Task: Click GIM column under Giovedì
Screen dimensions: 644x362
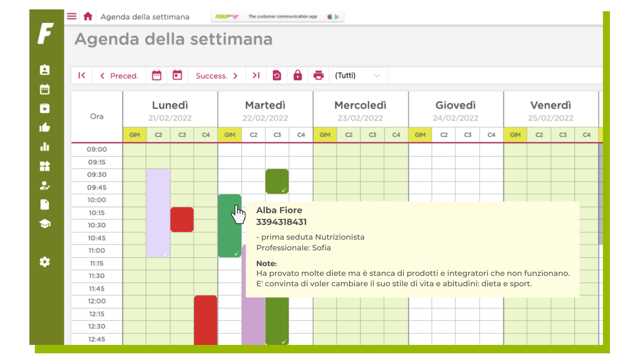Action: [x=420, y=135]
